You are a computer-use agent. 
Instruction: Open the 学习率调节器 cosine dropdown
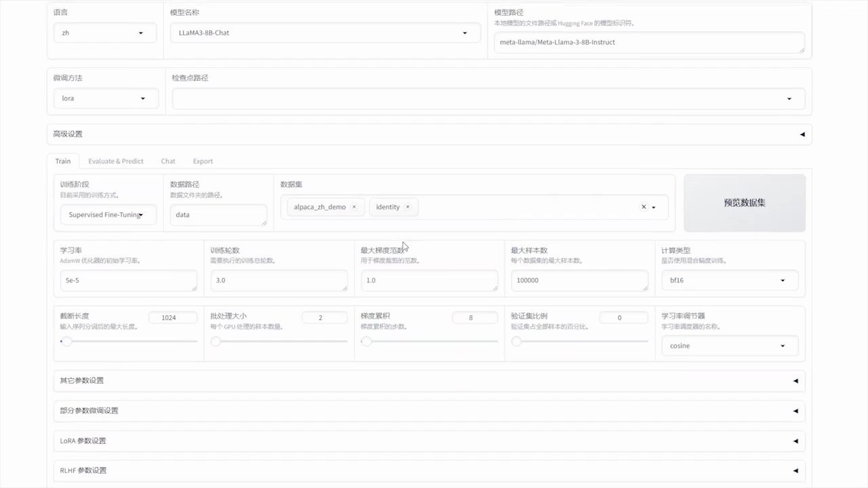730,346
